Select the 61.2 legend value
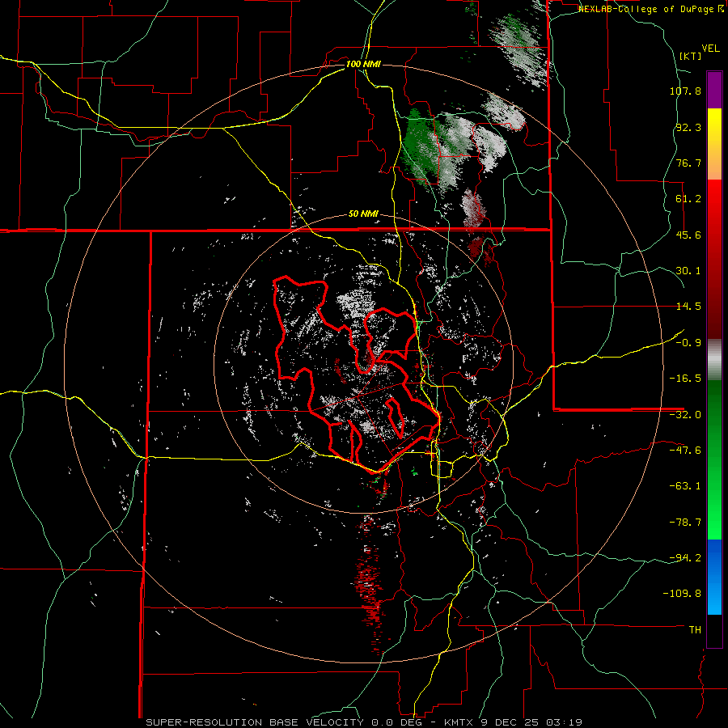Screen dimensions: 728x728 coord(688,199)
